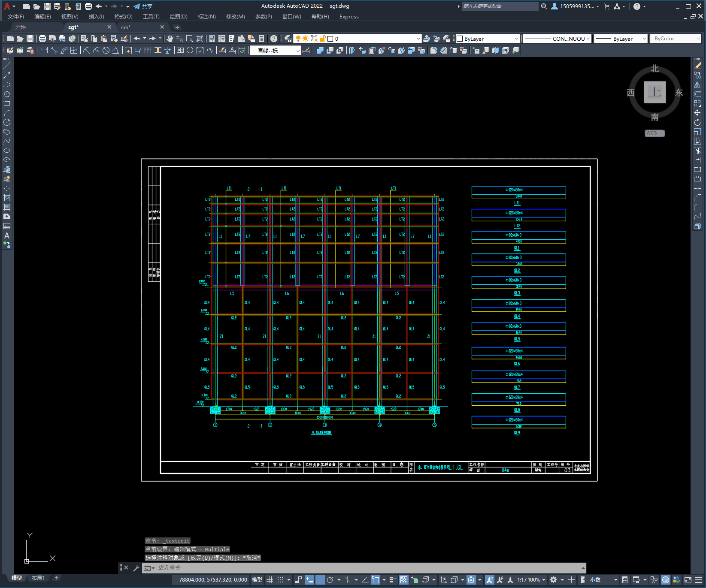The height and width of the screenshot is (588, 706).
Task: Click the 上 top face of ViewCube
Action: [x=655, y=92]
